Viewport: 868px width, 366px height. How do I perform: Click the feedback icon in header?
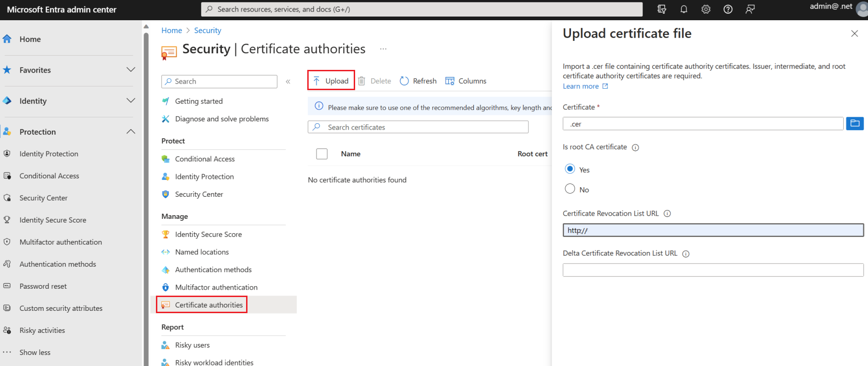pos(750,9)
